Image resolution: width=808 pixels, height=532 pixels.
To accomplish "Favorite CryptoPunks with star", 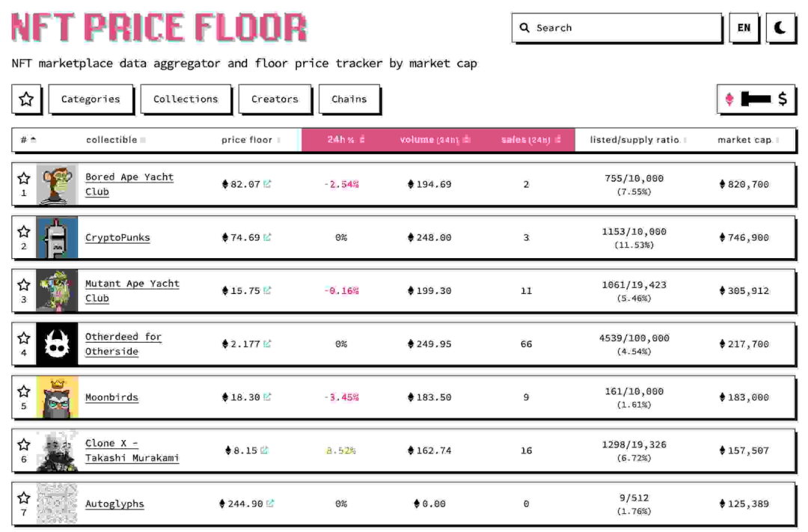I will coord(24,232).
